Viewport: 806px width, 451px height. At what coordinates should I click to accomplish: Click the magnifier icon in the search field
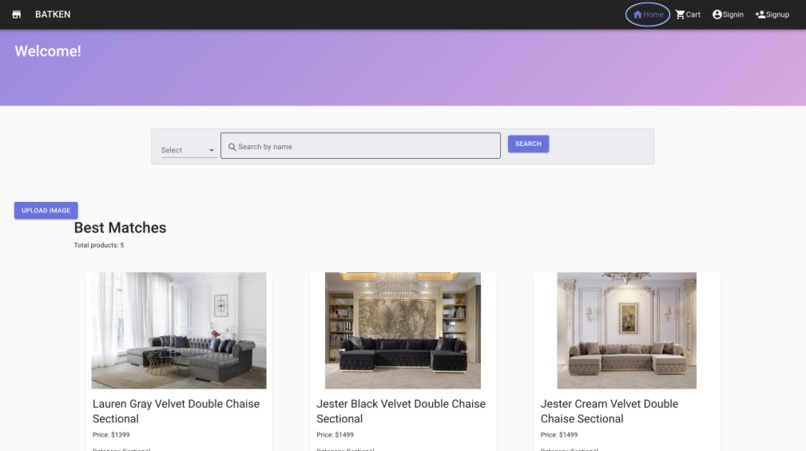[x=232, y=147]
